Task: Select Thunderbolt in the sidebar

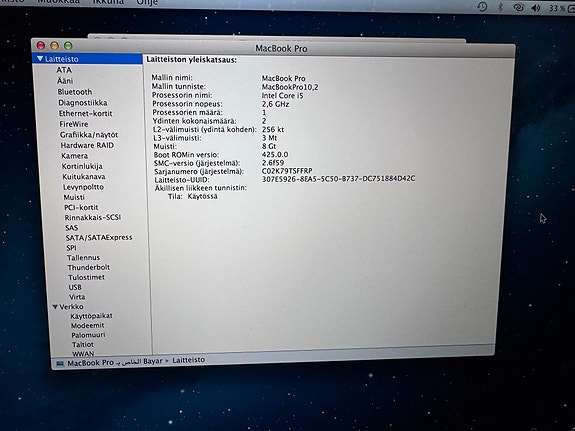Action: (89, 267)
